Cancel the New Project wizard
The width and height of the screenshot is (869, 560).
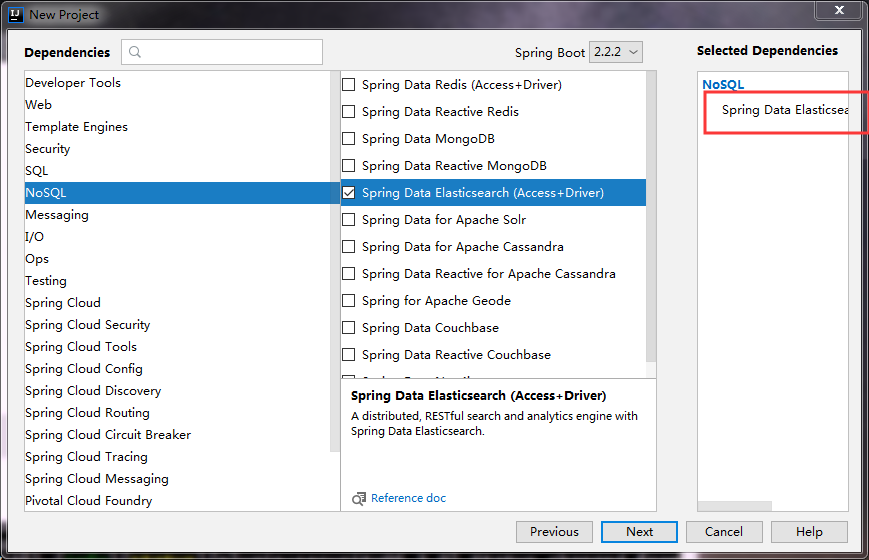click(724, 532)
